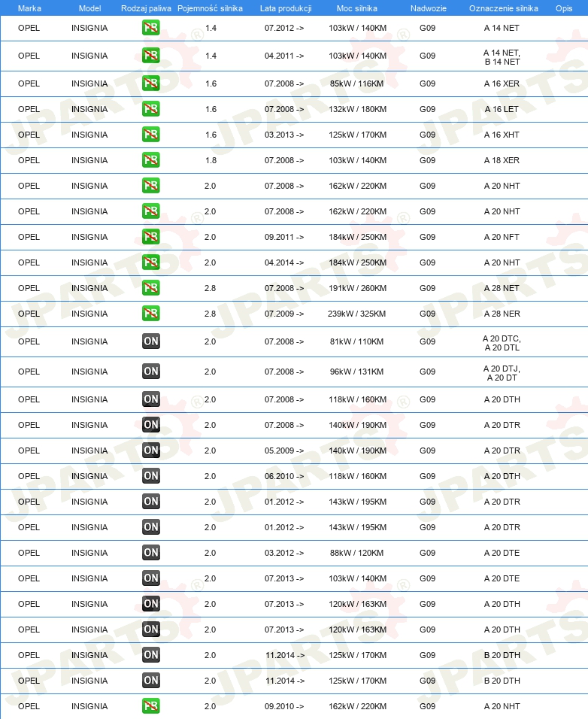Click the petrol icon in the 07.2012 row
This screenshot has width=588, height=719.
pyautogui.click(x=151, y=28)
